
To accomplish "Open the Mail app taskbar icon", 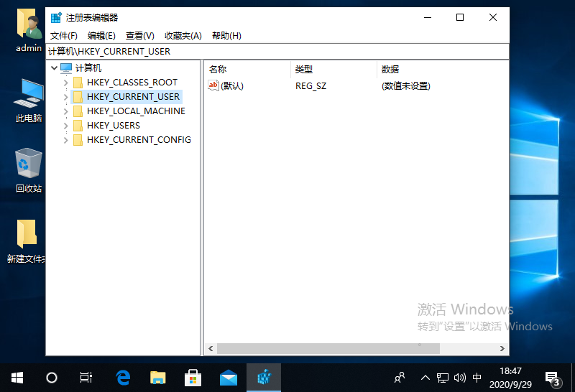I will 229,377.
